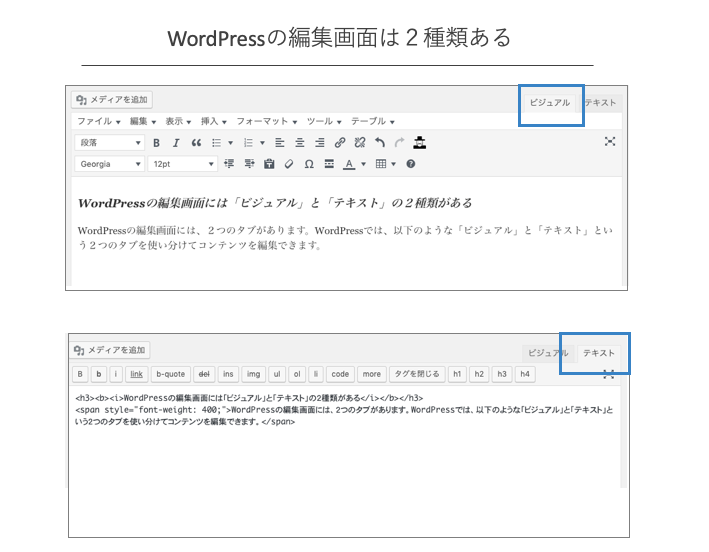Open the 段落 paragraph format dropdown

point(109,143)
